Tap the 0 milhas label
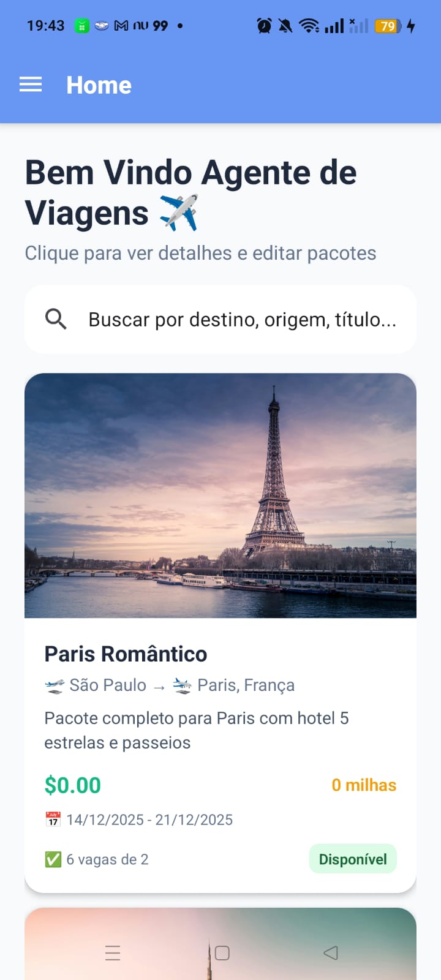441x980 pixels. [364, 785]
